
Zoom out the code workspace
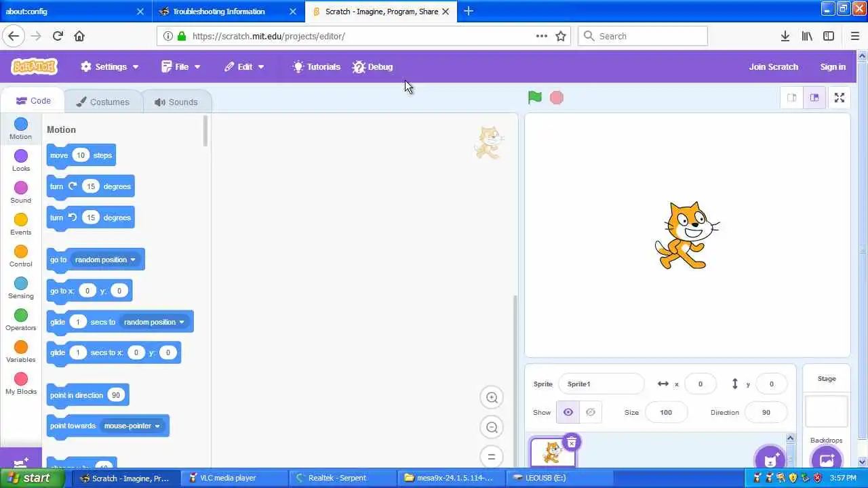coord(492,427)
